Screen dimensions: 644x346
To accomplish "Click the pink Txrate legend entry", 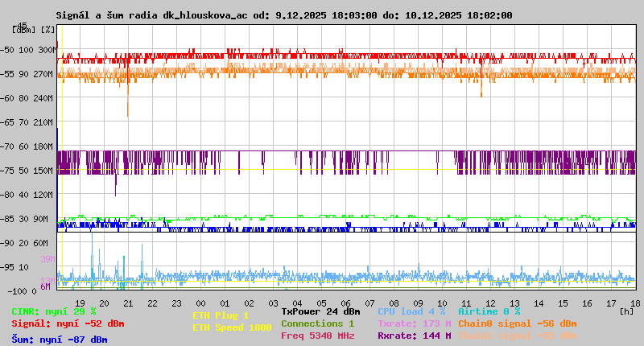I will (414, 323).
